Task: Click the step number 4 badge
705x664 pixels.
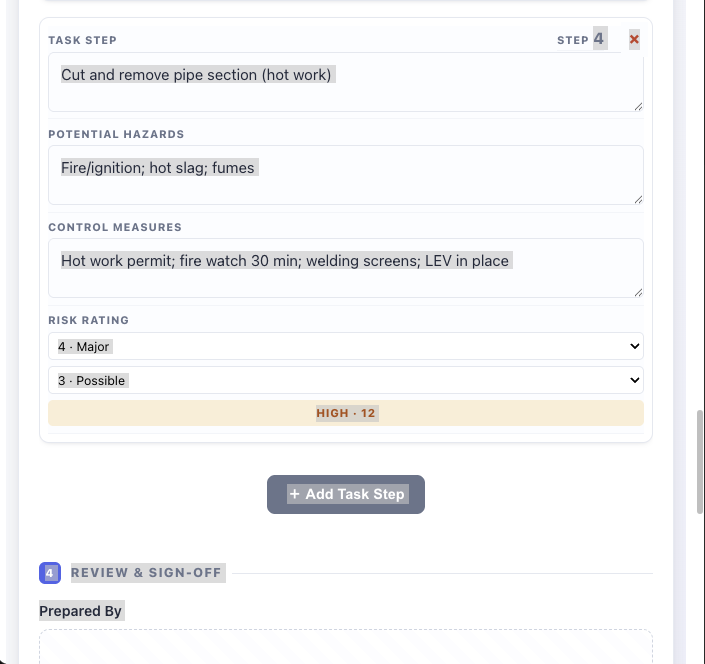Action: click(600, 39)
